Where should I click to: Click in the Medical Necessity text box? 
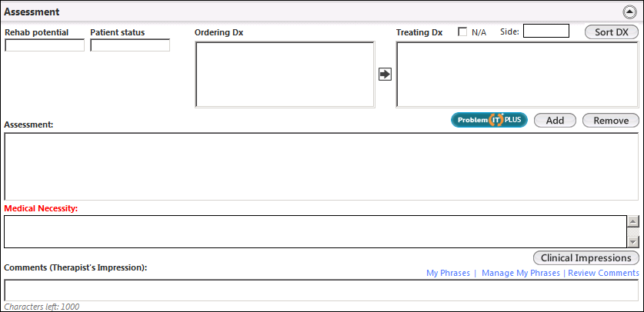(315, 231)
